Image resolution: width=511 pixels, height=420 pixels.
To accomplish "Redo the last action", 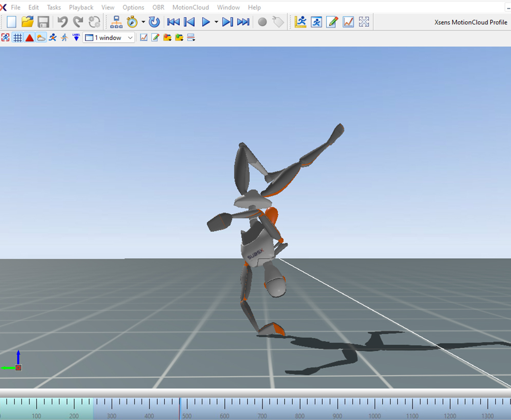I will click(78, 22).
